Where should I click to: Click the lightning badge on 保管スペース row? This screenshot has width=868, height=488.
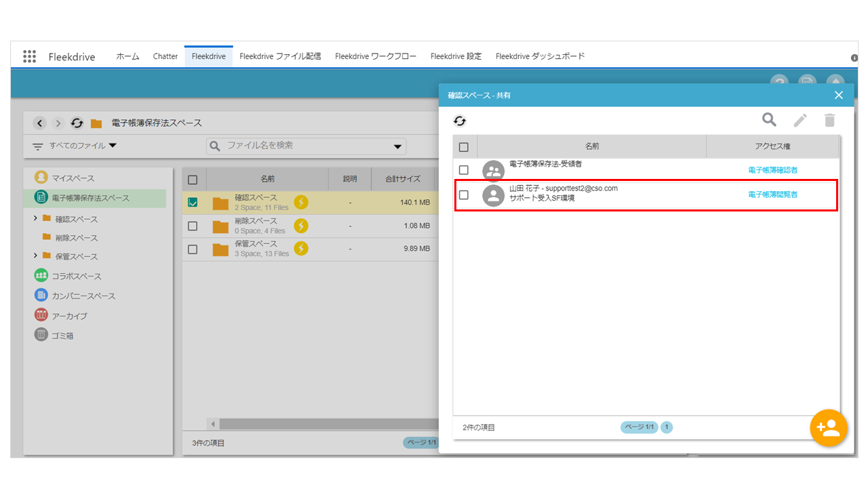point(301,249)
